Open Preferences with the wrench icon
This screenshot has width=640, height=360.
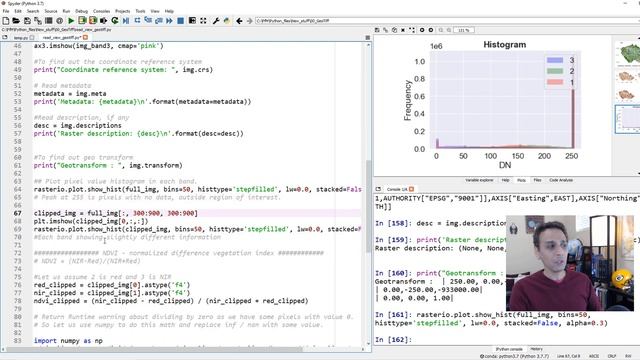click(216, 20)
